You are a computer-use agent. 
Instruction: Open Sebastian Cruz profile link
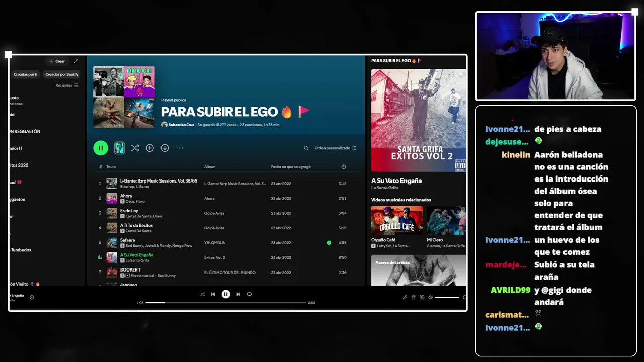pyautogui.click(x=181, y=125)
